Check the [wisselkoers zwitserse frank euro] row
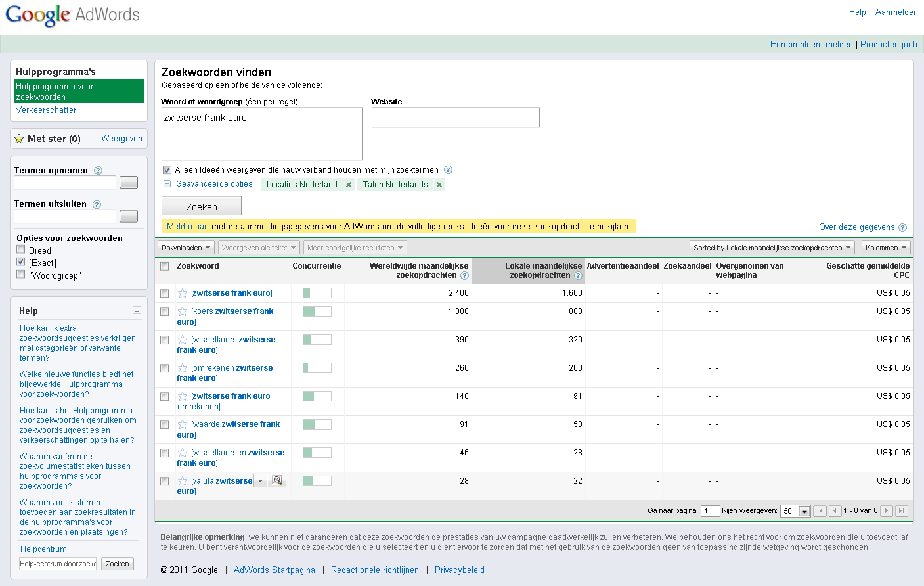Image resolution: width=924 pixels, height=586 pixels. 165,340
